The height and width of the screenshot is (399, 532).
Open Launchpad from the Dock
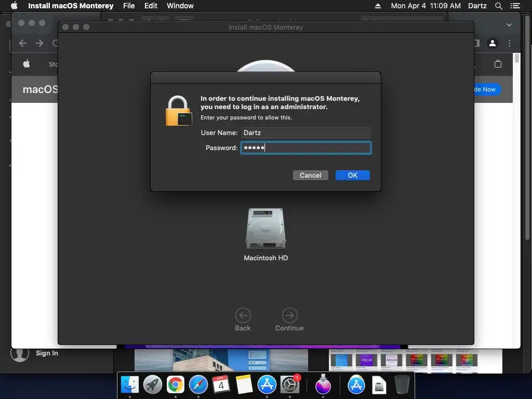click(153, 385)
